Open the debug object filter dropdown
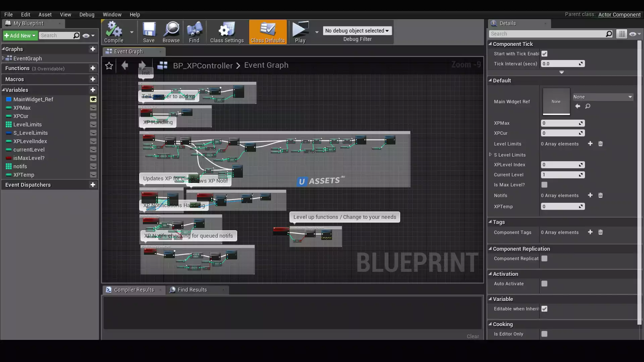 [357, 31]
